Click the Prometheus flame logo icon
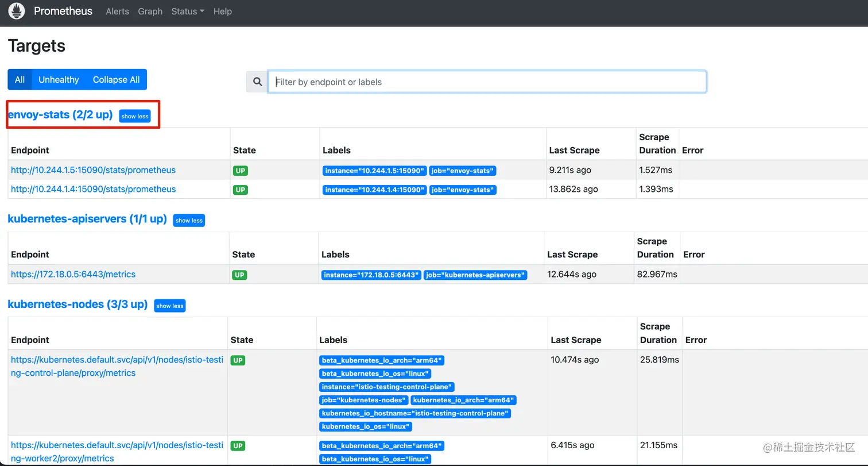This screenshot has width=868, height=466. pyautogui.click(x=17, y=11)
